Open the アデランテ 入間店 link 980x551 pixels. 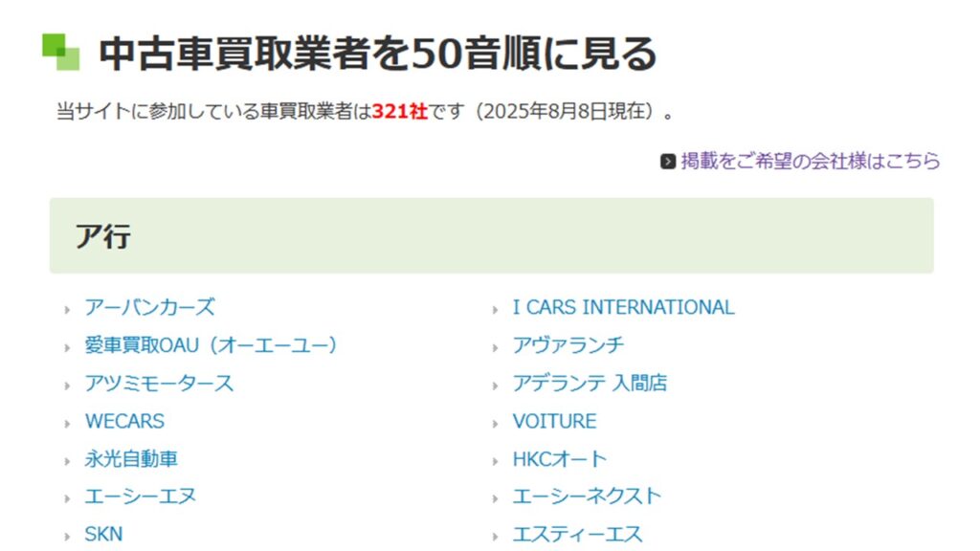point(590,383)
